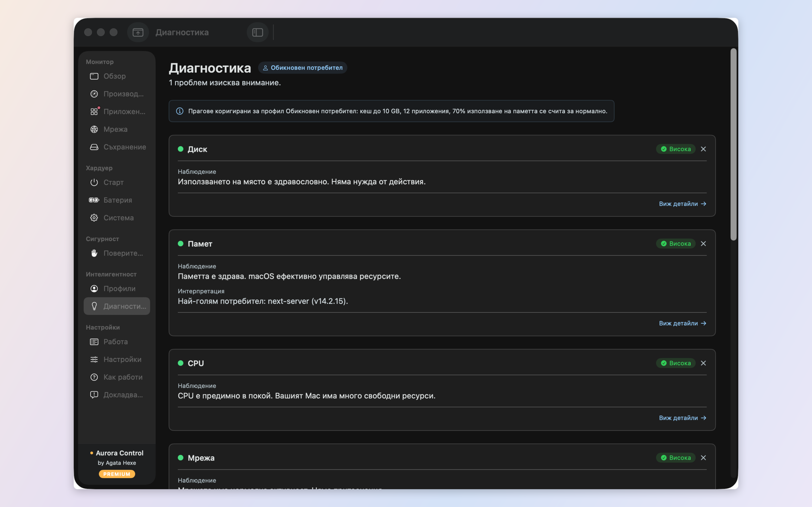Image resolution: width=812 pixels, height=507 pixels.
Task: Open Виж детайли for the Диск card
Action: click(x=683, y=204)
